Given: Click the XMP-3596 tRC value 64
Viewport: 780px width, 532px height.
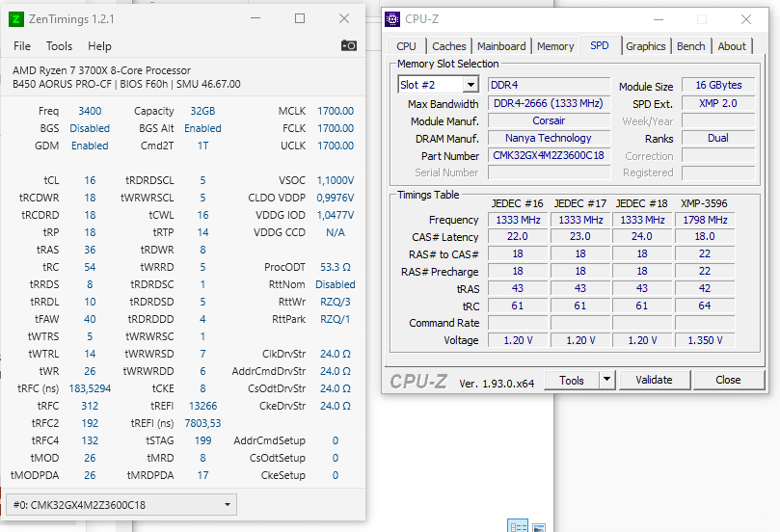Looking at the screenshot, I should 705,306.
